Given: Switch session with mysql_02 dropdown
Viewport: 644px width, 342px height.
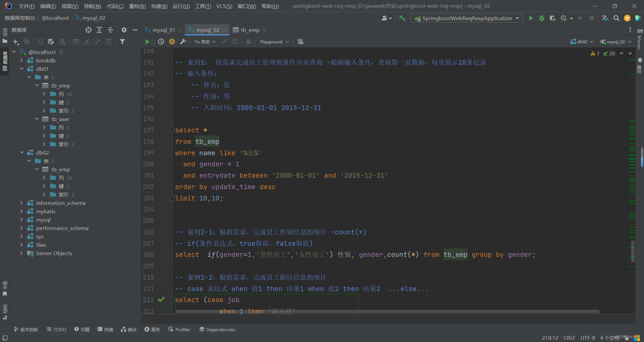Looking at the screenshot, I should pos(616,42).
